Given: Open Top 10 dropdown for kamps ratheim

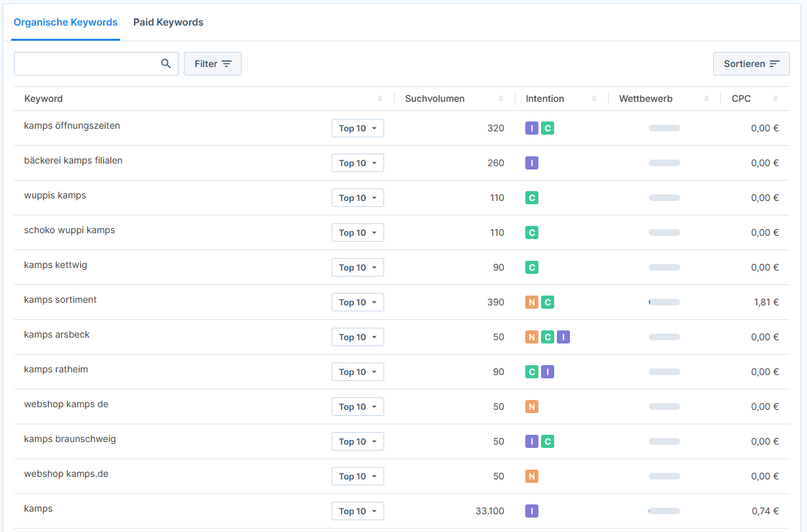Looking at the screenshot, I should tap(358, 372).
